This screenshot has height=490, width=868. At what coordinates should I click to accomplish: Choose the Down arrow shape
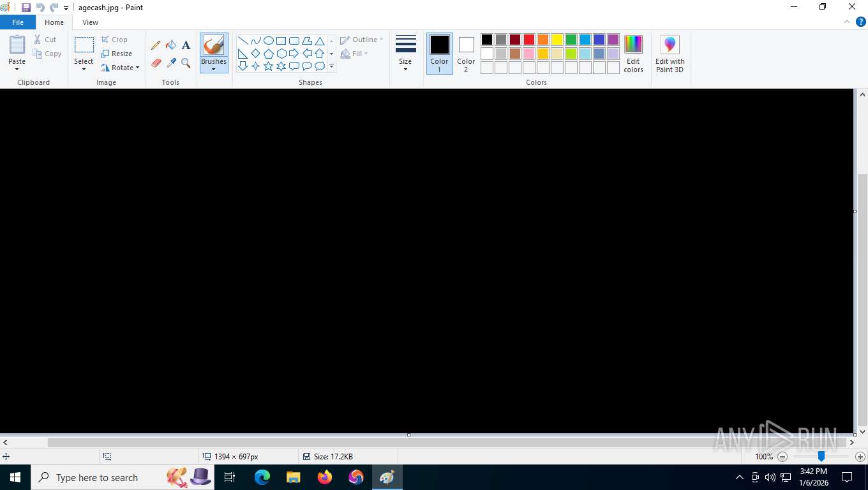pyautogui.click(x=243, y=66)
